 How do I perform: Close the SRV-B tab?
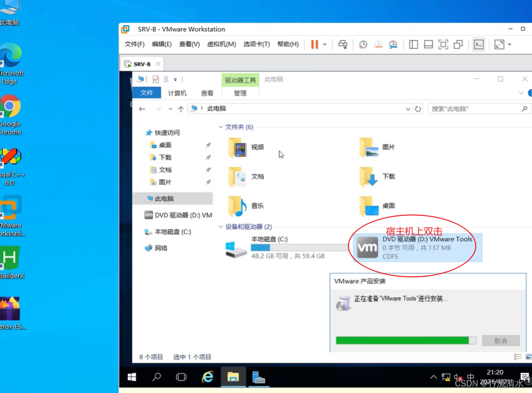tap(158, 64)
